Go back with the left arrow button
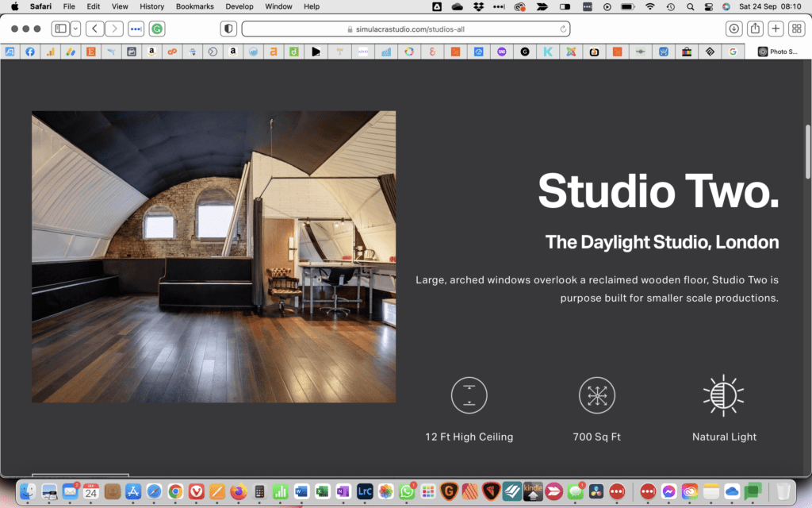This screenshot has height=508, width=812. click(94, 29)
